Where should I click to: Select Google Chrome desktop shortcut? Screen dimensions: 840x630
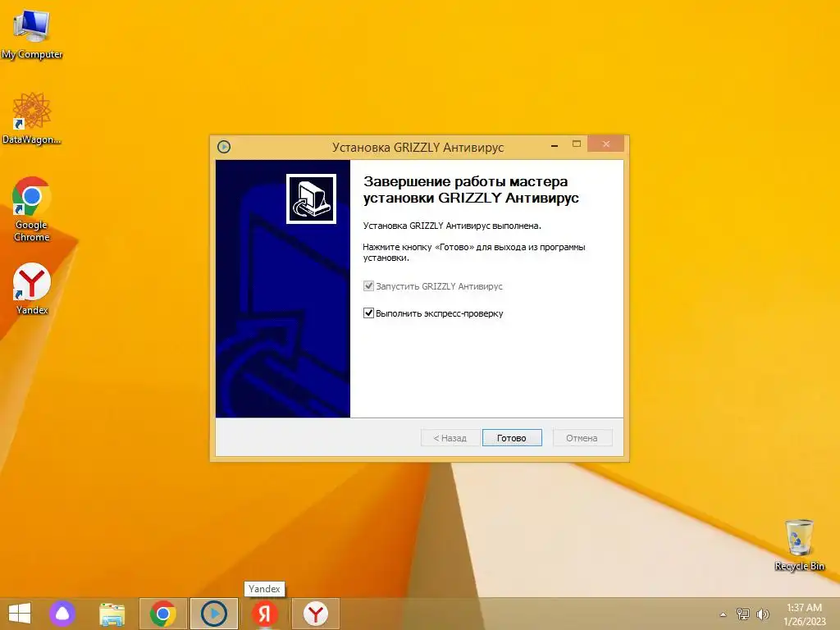pyautogui.click(x=32, y=209)
